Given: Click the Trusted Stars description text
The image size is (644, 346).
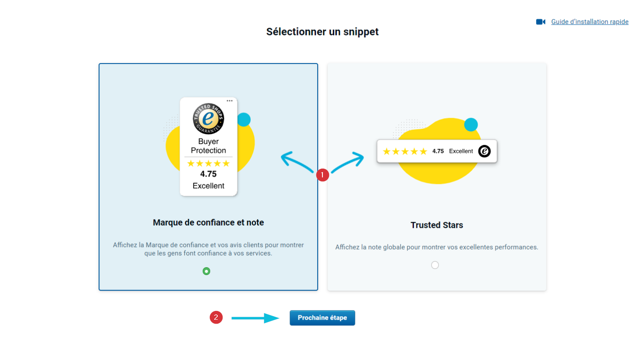Looking at the screenshot, I should tap(437, 247).
